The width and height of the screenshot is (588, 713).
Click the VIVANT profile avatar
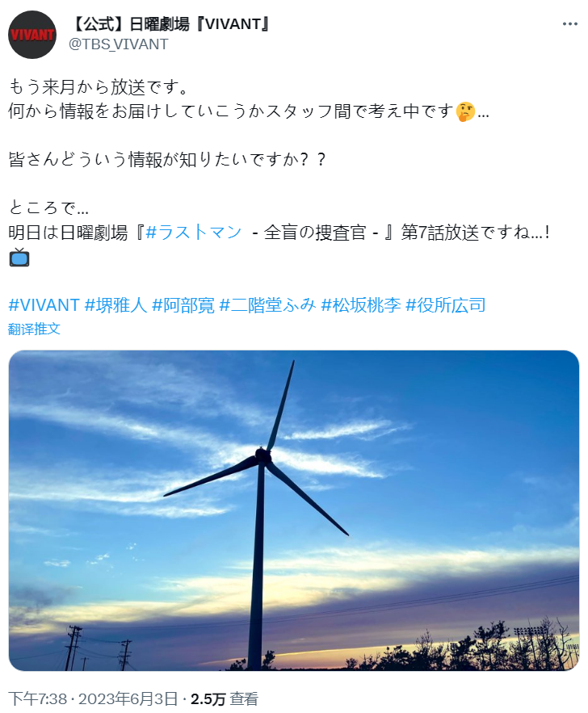coord(32,35)
